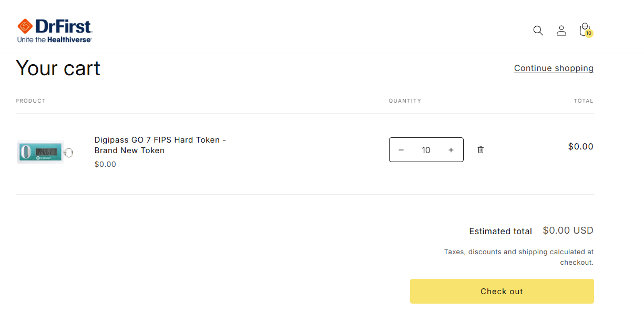This screenshot has width=644, height=331.
Task: Decrease quantity with the minus button
Action: coord(401,150)
